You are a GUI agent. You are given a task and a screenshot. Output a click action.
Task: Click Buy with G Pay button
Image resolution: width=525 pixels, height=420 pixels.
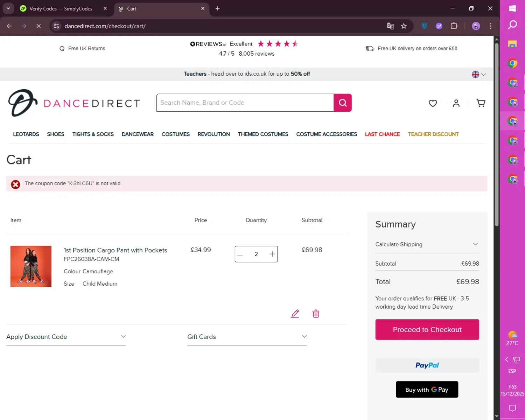[427, 390]
